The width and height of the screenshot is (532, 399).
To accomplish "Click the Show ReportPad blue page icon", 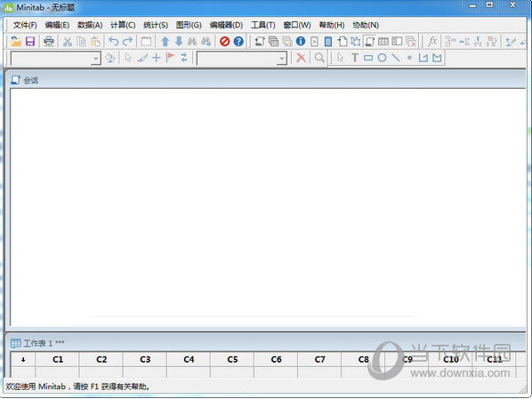I will pyautogui.click(x=328, y=42).
